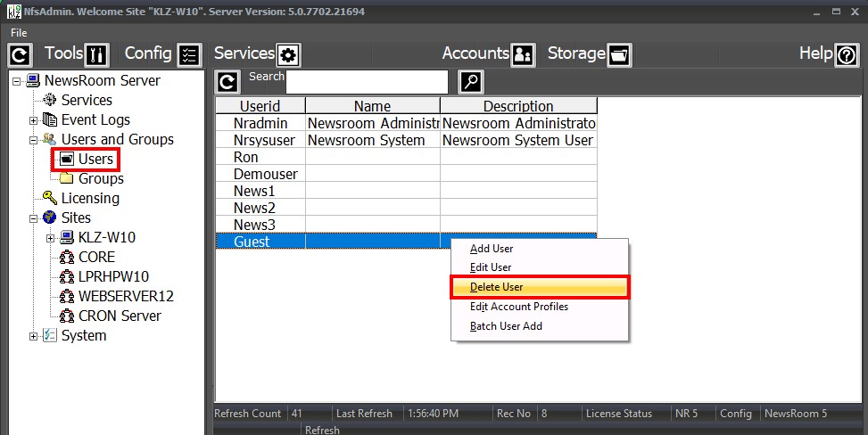Click the user list refresh icon
The width and height of the screenshot is (868, 435).
point(227,83)
